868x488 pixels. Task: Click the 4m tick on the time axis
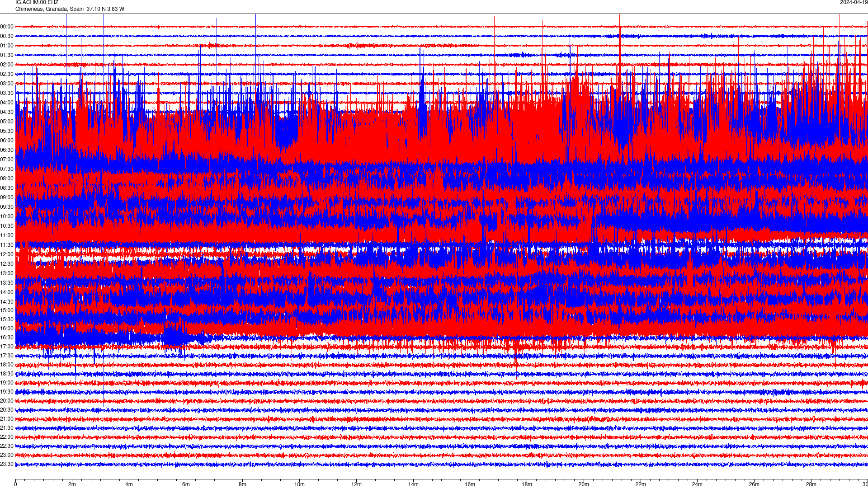point(129,484)
